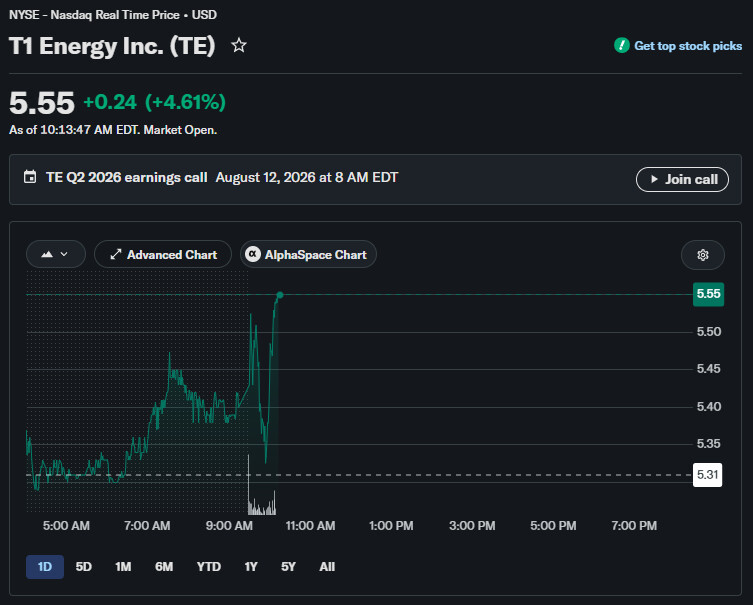The width and height of the screenshot is (753, 605).
Task: Click the current price dot on chart
Action: click(279, 295)
